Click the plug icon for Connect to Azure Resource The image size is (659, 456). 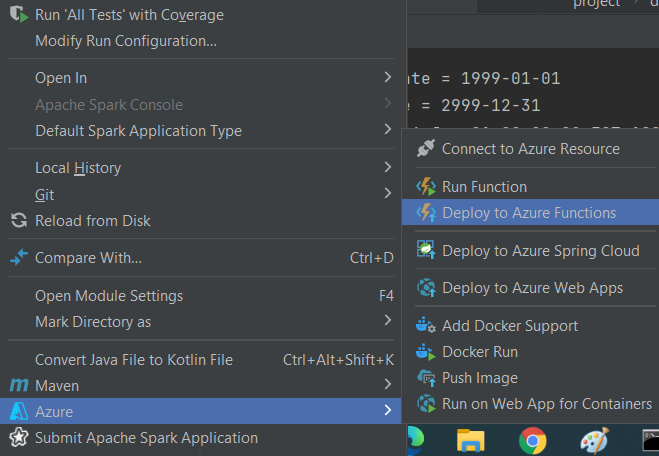click(426, 148)
